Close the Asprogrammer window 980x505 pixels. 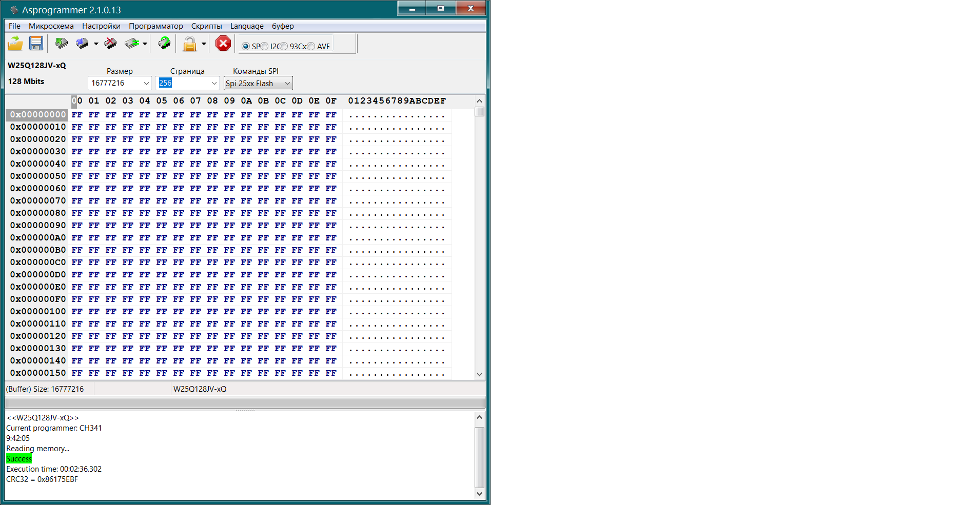click(471, 8)
